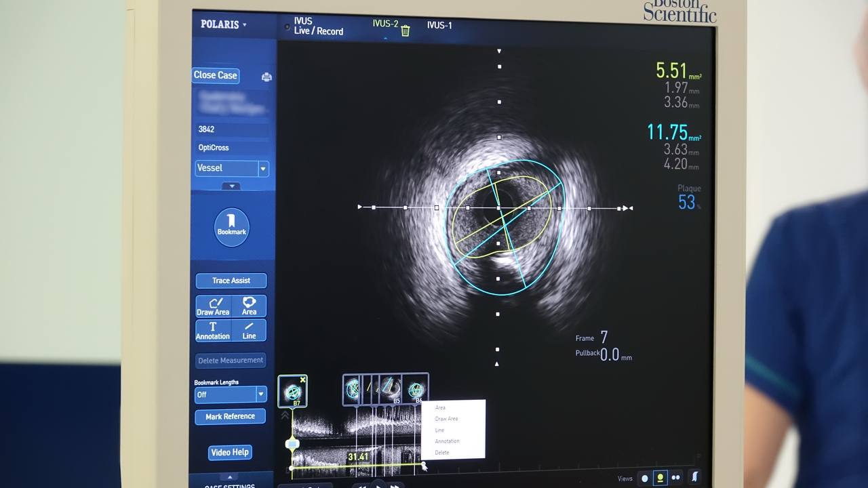Click the Mark Reference button
The image size is (868, 488).
(231, 416)
